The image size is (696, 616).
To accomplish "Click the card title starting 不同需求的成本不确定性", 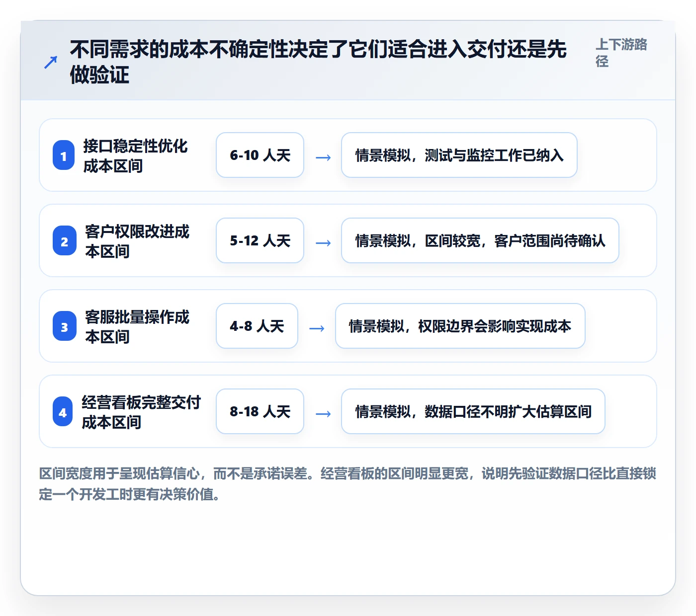I will 318,62.
